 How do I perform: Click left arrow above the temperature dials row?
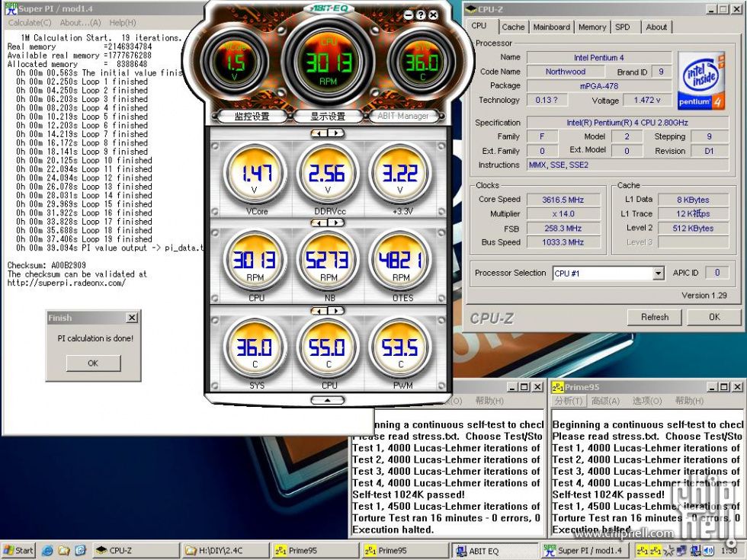(x=319, y=311)
